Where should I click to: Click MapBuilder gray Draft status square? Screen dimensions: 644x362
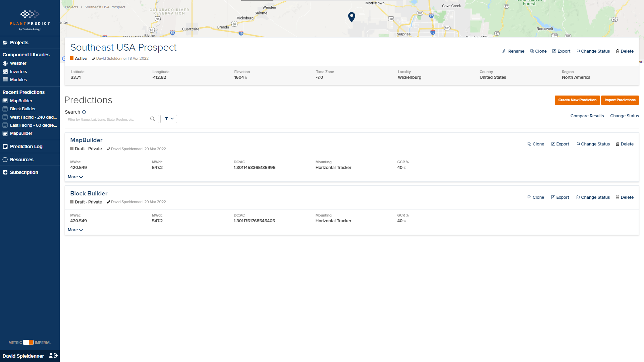pos(72,148)
